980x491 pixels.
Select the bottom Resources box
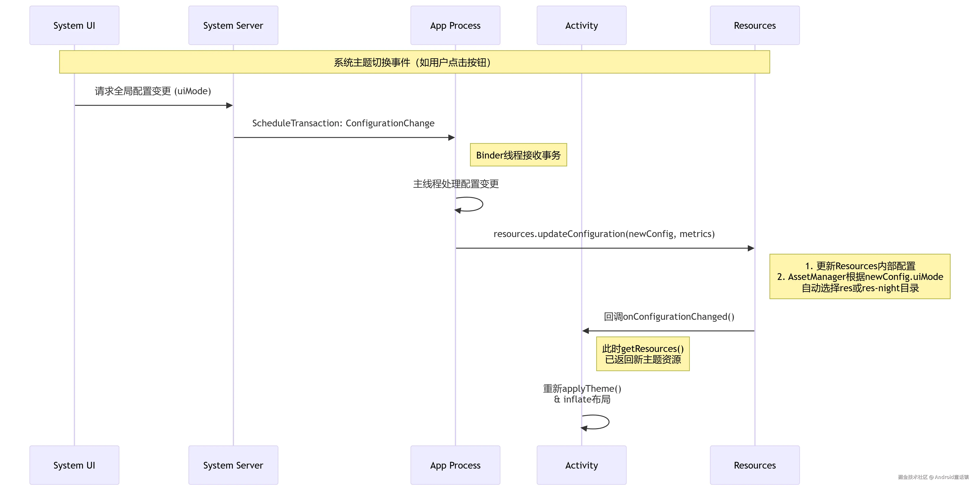coord(754,465)
